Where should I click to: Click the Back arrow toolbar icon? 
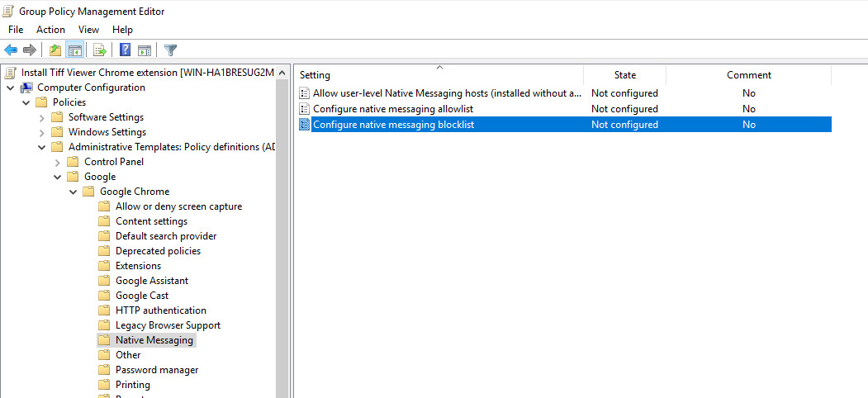click(11, 50)
